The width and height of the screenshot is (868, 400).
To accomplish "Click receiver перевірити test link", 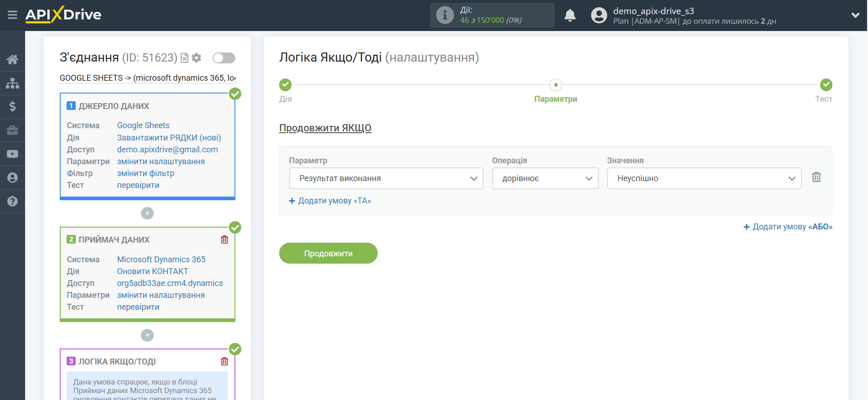I will pyautogui.click(x=138, y=307).
